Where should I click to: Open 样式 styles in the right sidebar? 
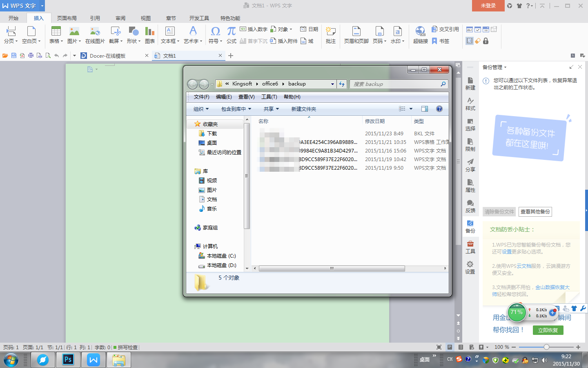coord(470,104)
